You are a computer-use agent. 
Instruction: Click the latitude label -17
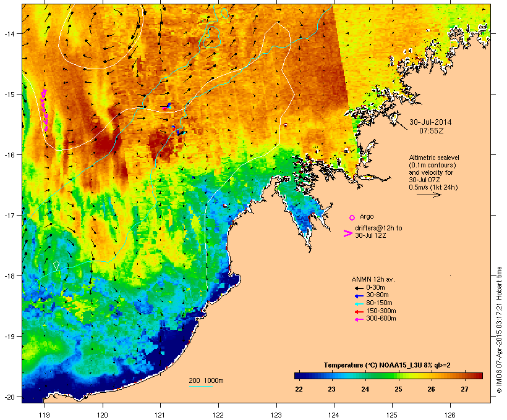9,215
